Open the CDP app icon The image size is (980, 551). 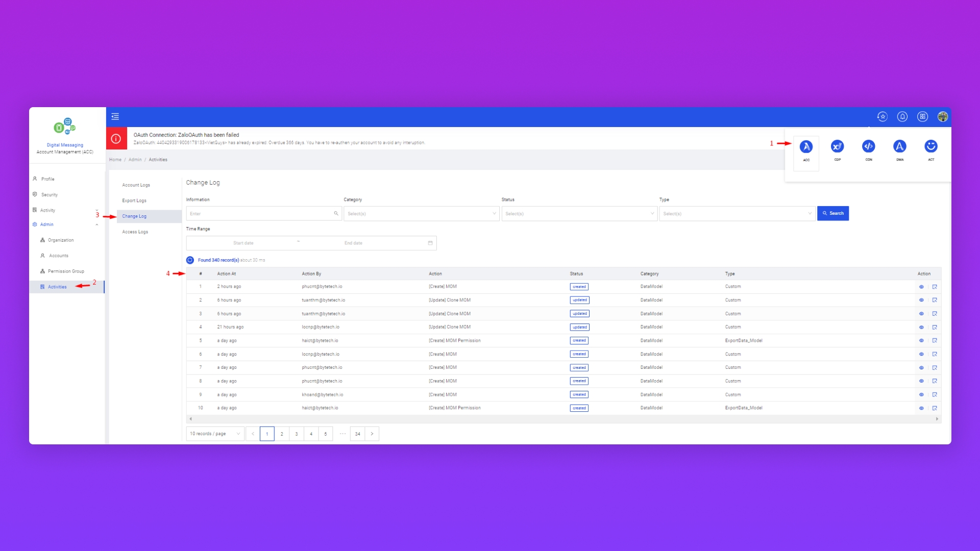click(x=837, y=147)
